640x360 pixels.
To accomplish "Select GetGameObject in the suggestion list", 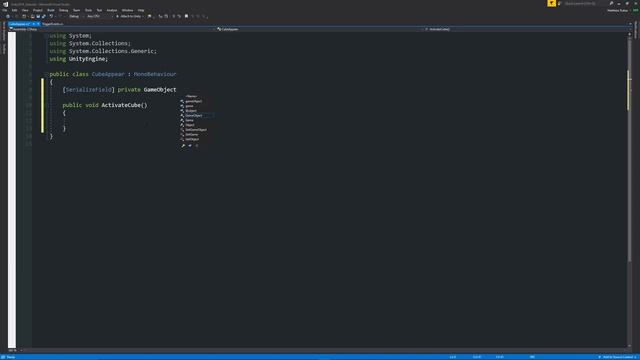I will click(x=196, y=130).
